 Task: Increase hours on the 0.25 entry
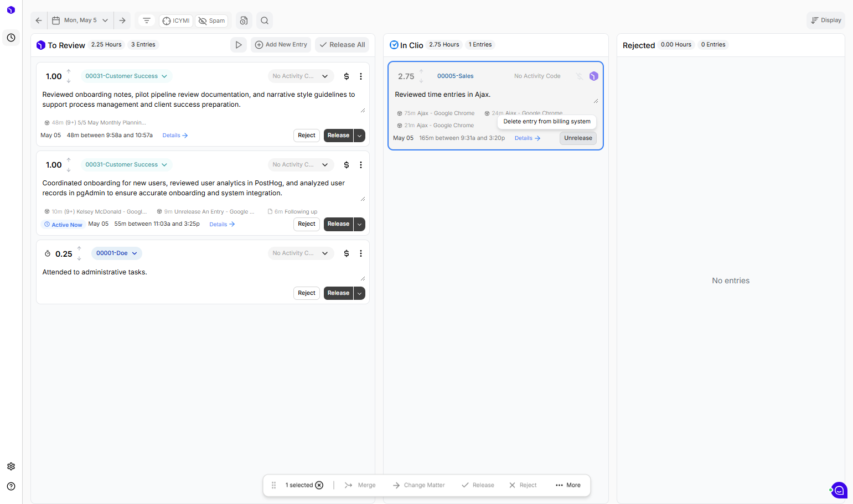79,248
